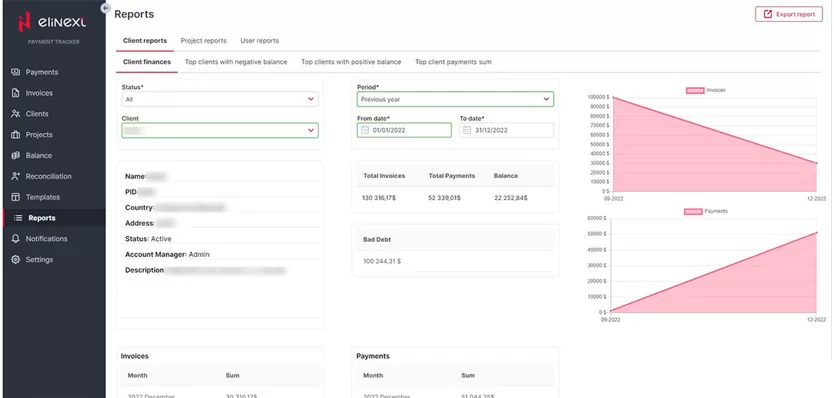This screenshot has width=834, height=398.
Task: Click the Export report button
Action: (x=789, y=14)
